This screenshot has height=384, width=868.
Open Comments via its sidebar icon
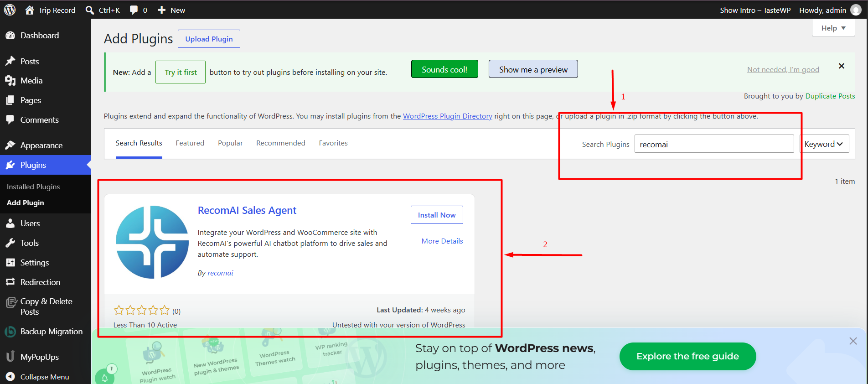(10, 120)
